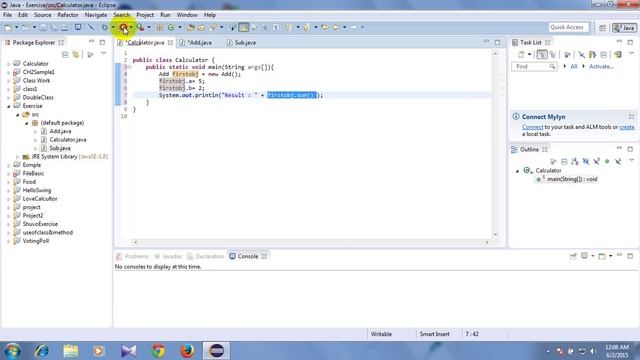Click the Connect link in Mylyn

(533, 127)
